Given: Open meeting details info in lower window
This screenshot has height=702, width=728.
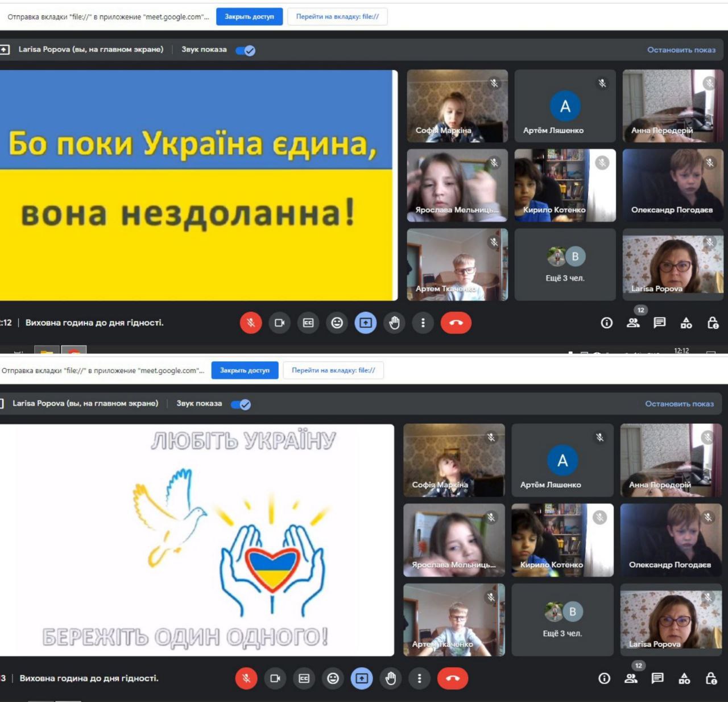Looking at the screenshot, I should pyautogui.click(x=604, y=678).
